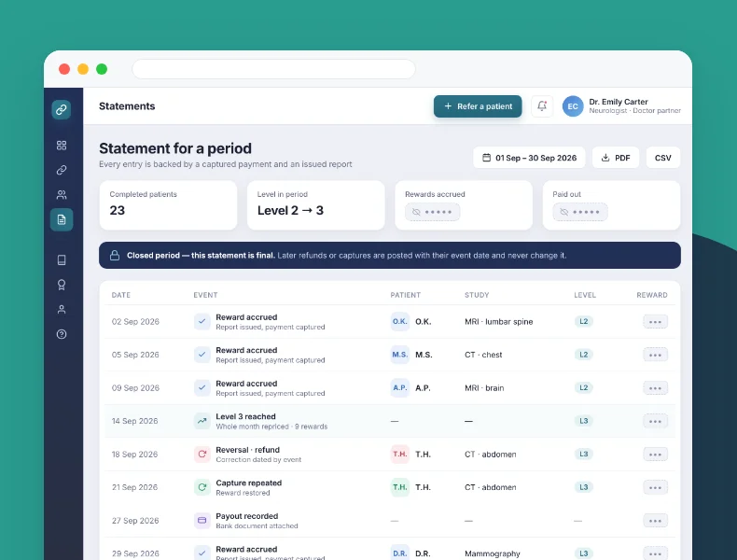Reveal hidden Rewards accrued amount
The width and height of the screenshot is (737, 560).
pyautogui.click(x=433, y=212)
